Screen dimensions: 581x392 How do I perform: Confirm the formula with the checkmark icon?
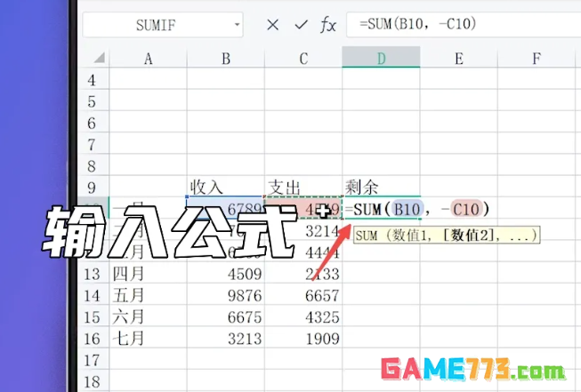301,25
